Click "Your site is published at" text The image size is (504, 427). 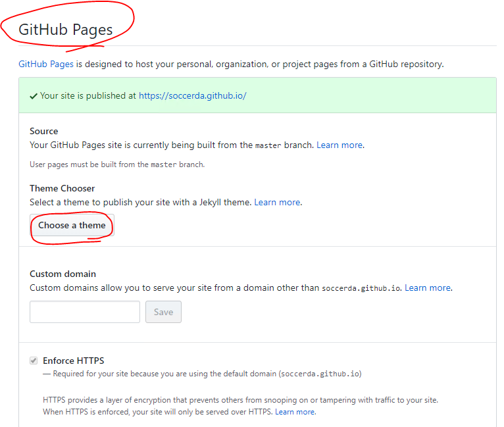pyautogui.click(x=88, y=96)
